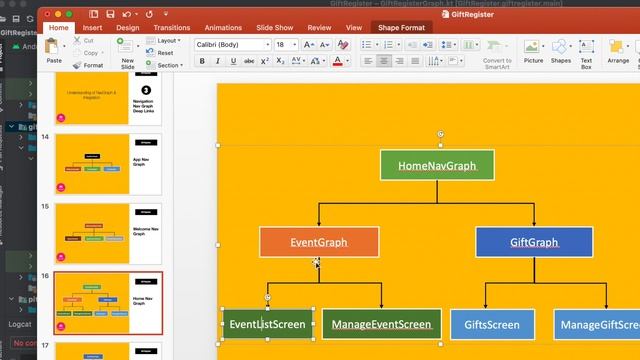This screenshot has width=640, height=360.
Task: Open the Shapes gallery icon
Action: click(560, 51)
